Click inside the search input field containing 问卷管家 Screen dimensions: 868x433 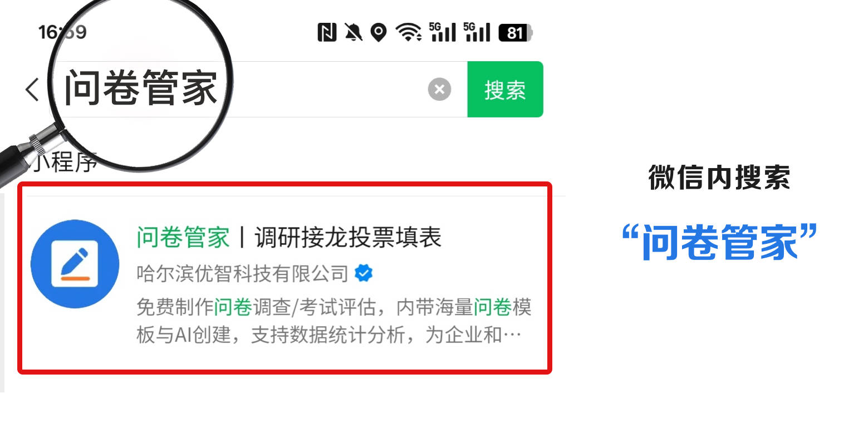tap(245, 89)
